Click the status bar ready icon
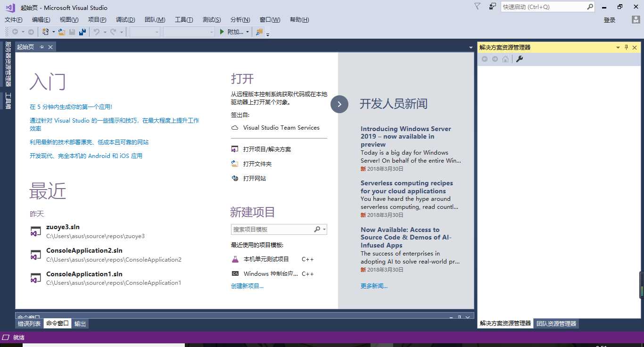The width and height of the screenshot is (644, 347). coord(6,337)
